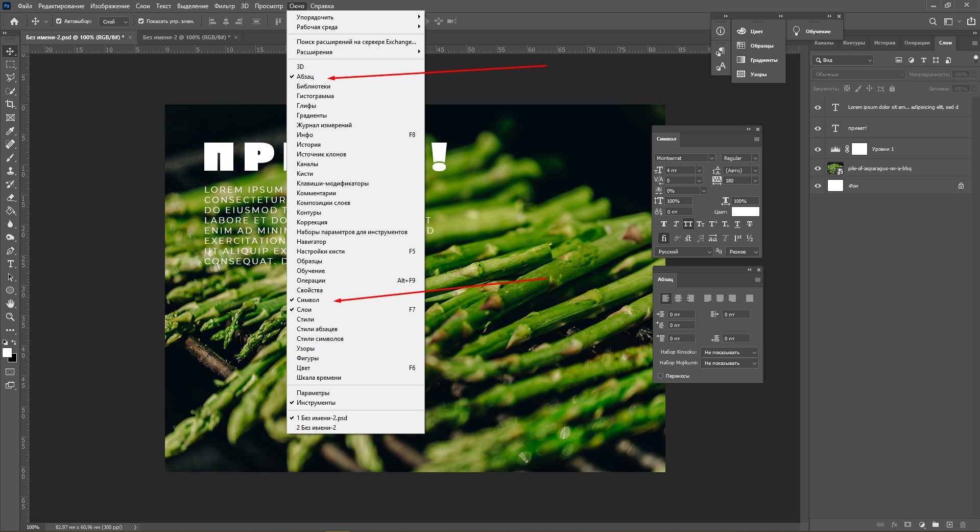
Task: Expand the Regular font style dropdown
Action: point(755,158)
